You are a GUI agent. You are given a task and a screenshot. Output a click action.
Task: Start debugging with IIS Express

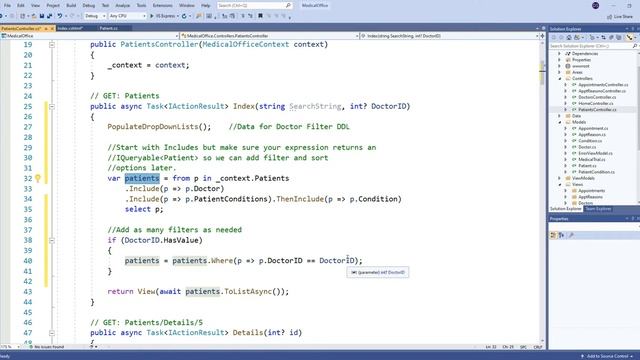click(162, 16)
